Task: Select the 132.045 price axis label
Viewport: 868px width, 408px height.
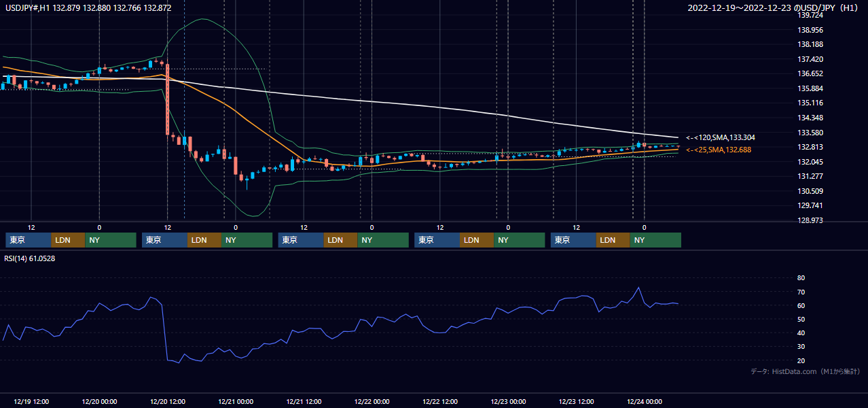Action: (810, 162)
